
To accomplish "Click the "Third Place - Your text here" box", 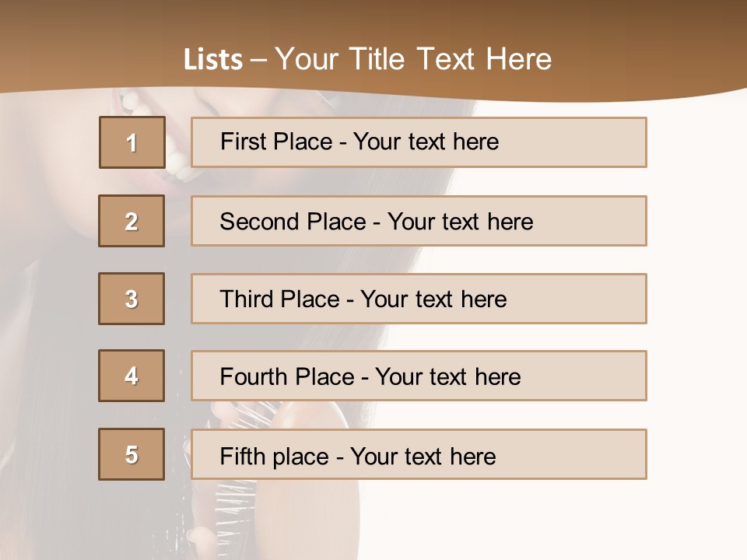I will 419,299.
